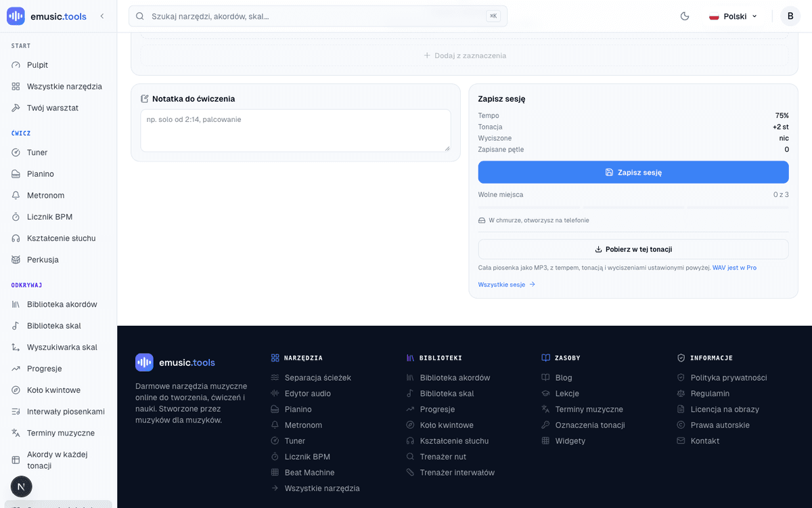Click the Biblioteka akordów icon in sidebar
The image size is (812, 508).
(16, 305)
